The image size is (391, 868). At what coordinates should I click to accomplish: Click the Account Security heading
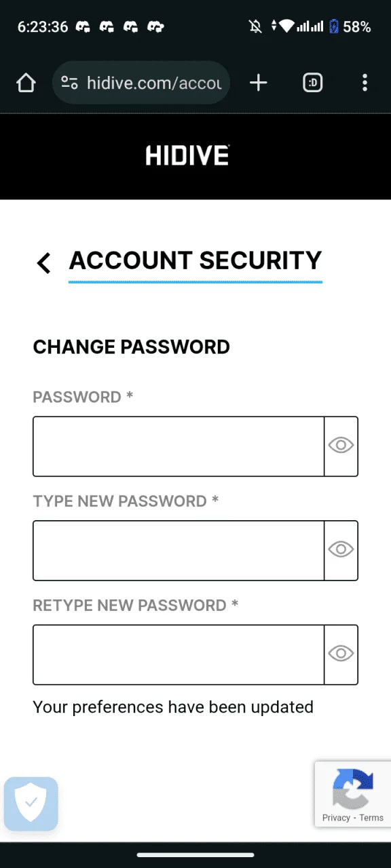[x=195, y=261]
